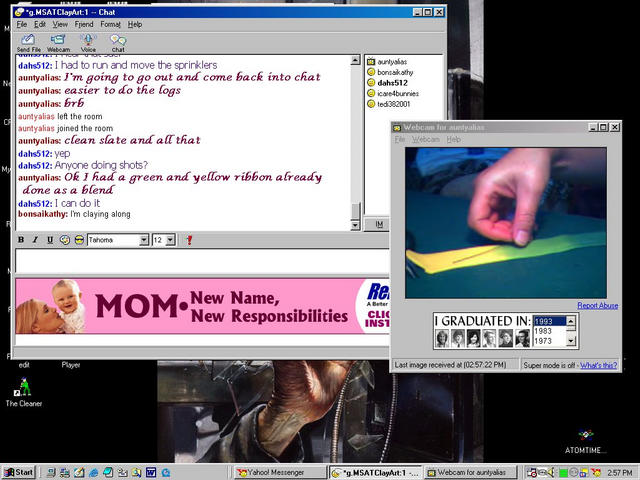Click the webcam video image of auntyalias
This screenshot has width=640, height=480.
[506, 223]
